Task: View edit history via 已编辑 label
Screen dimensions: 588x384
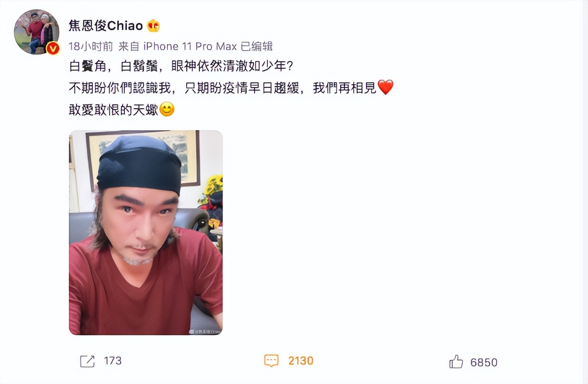Action: (x=256, y=46)
